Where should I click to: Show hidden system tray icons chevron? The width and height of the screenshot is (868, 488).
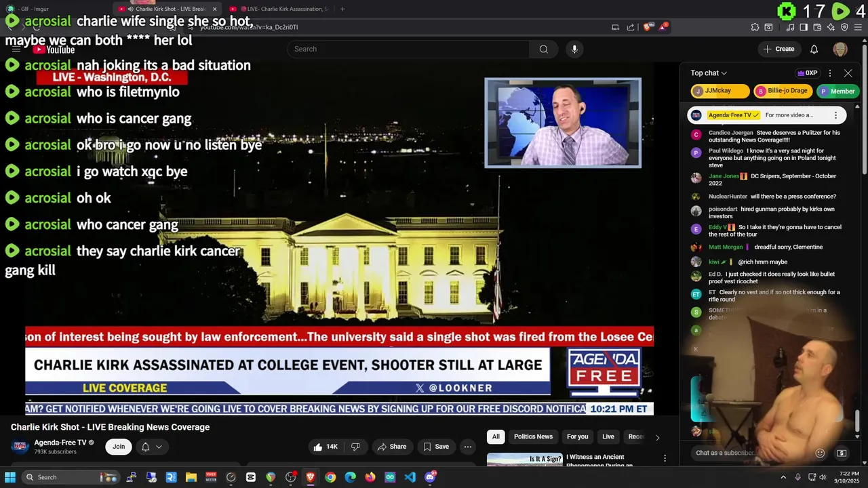[x=783, y=477]
